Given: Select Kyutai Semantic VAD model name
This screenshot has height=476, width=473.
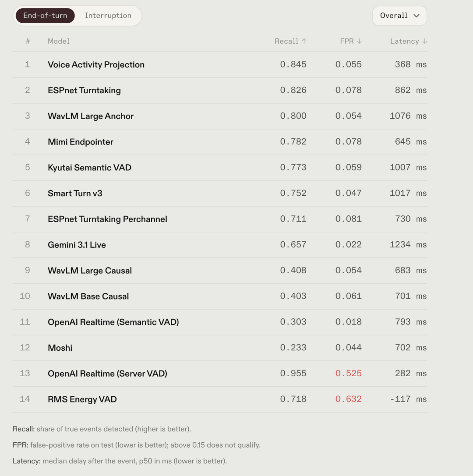Looking at the screenshot, I should (x=89, y=168).
